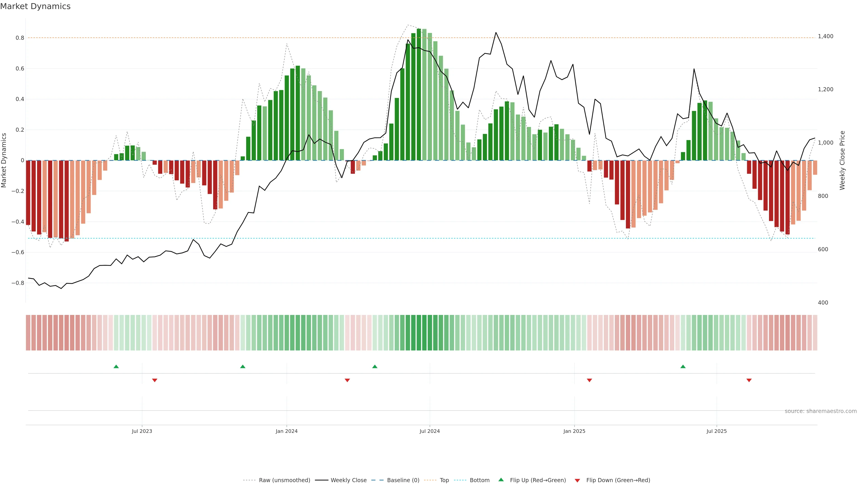The width and height of the screenshot is (868, 488).
Task: Toggle the Flip Down (Green→Red) legend entry
Action: 618,480
